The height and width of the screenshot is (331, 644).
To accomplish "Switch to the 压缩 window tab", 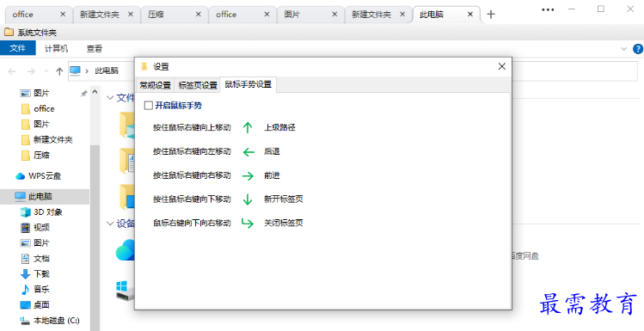I will pyautogui.click(x=174, y=15).
